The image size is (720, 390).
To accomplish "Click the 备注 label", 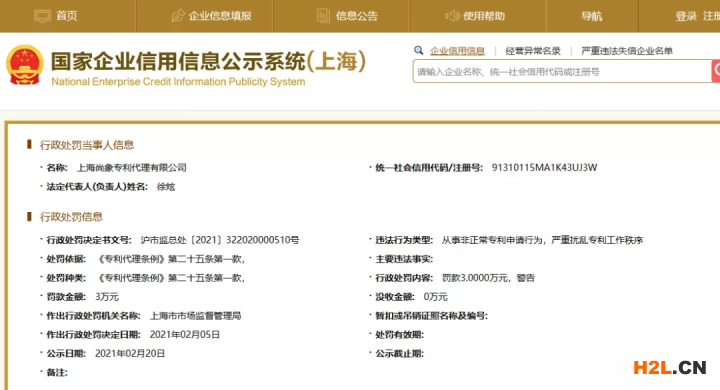I will pos(57,372).
